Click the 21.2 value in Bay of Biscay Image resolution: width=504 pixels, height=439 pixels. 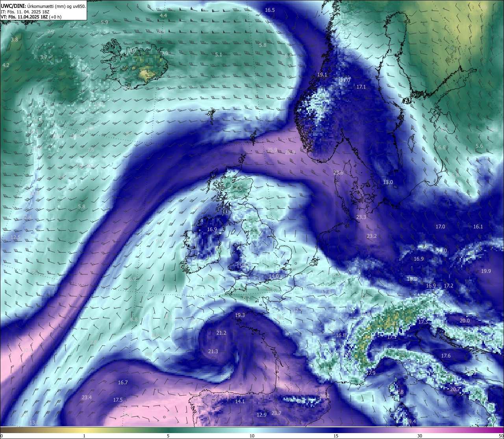pos(221,333)
